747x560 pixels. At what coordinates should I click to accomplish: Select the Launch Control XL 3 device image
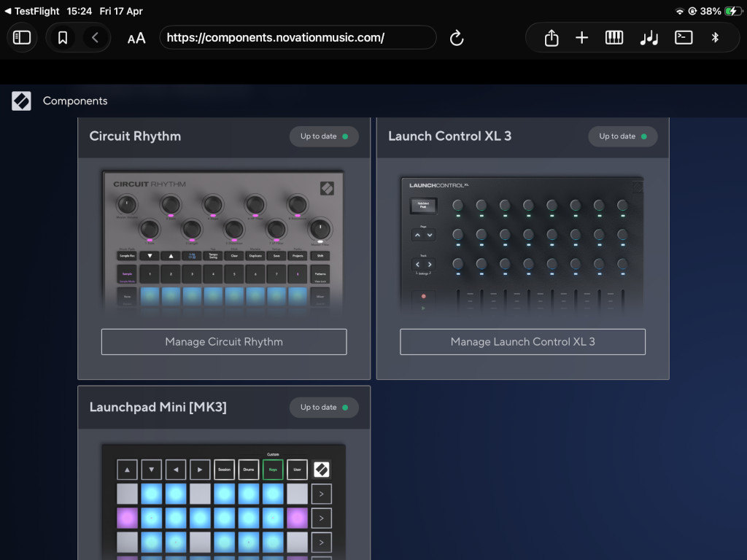[522, 245]
